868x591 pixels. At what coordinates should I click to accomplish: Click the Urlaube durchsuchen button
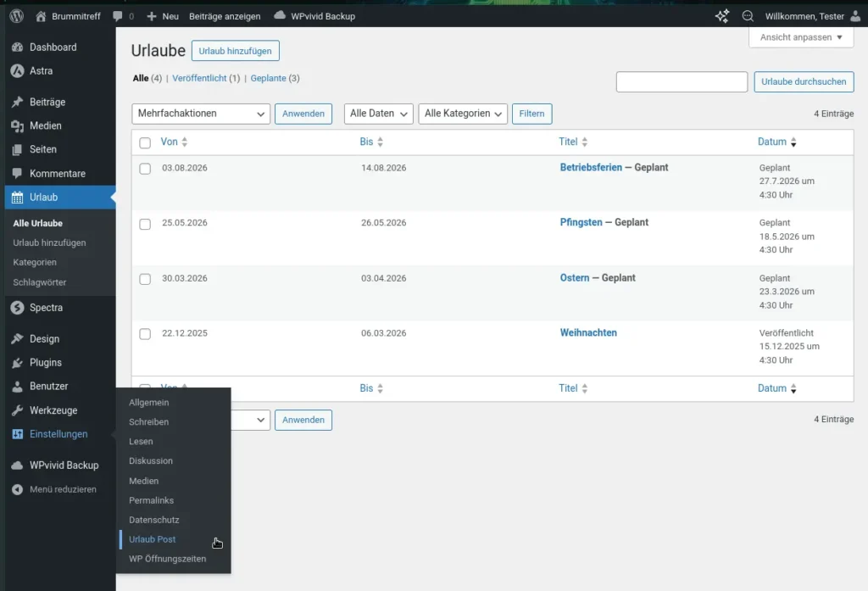[804, 81]
